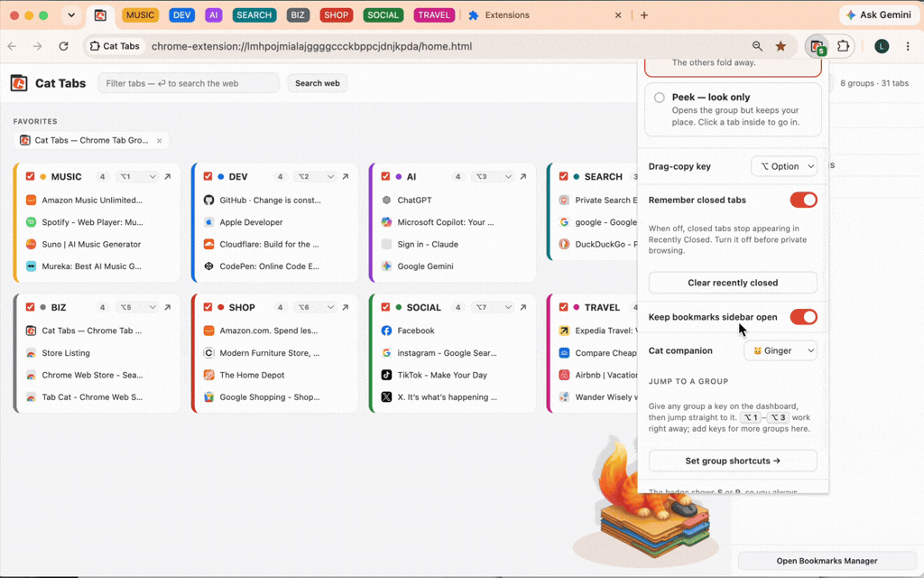Click Clear recently closed button

coord(733,283)
